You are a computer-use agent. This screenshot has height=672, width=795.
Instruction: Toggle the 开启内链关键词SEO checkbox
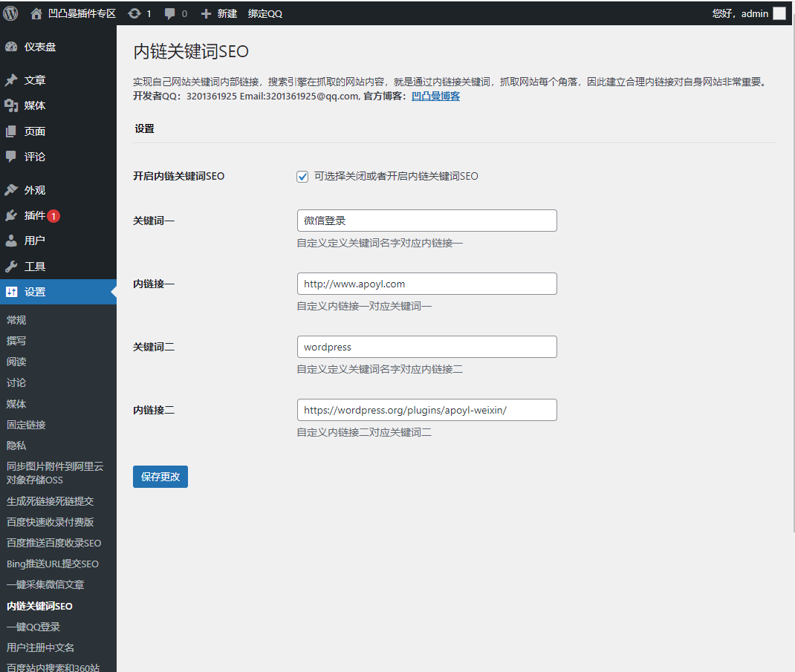[x=302, y=177]
